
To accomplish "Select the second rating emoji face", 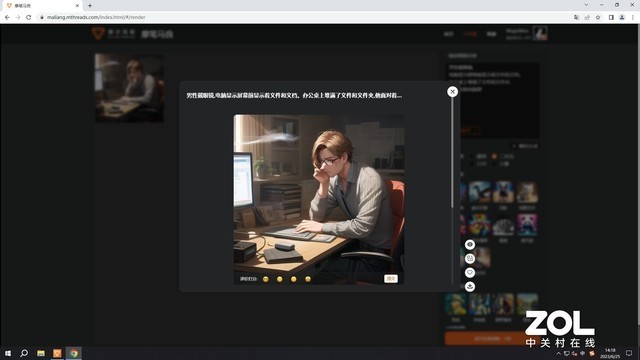I will pos(280,279).
